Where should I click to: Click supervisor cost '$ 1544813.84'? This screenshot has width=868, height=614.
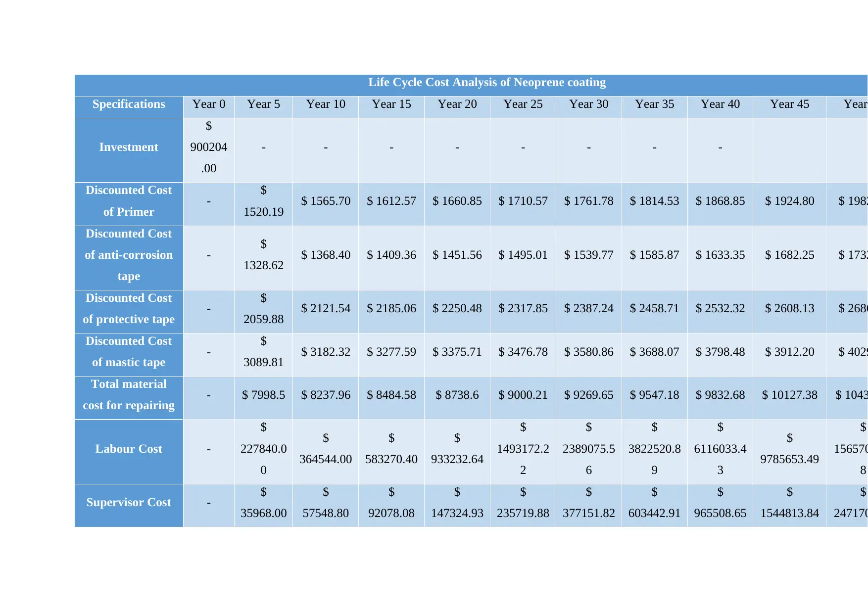pos(790,503)
